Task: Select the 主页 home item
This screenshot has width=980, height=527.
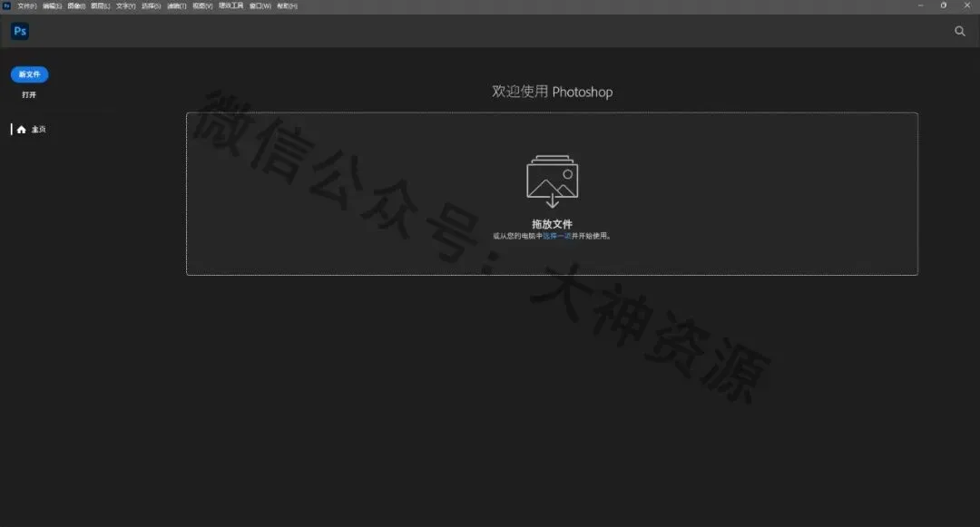Action: tap(31, 129)
